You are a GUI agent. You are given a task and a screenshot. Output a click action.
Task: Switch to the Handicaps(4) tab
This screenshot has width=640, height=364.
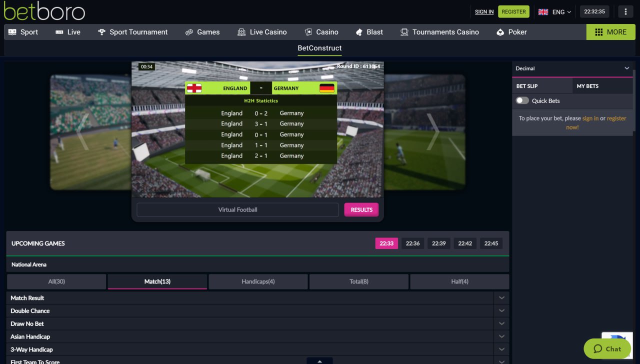click(258, 281)
